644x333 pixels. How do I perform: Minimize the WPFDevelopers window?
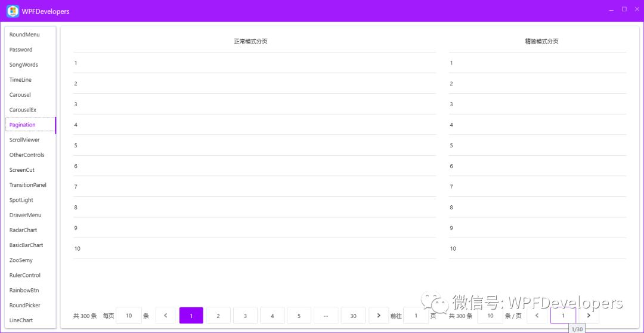click(x=611, y=10)
